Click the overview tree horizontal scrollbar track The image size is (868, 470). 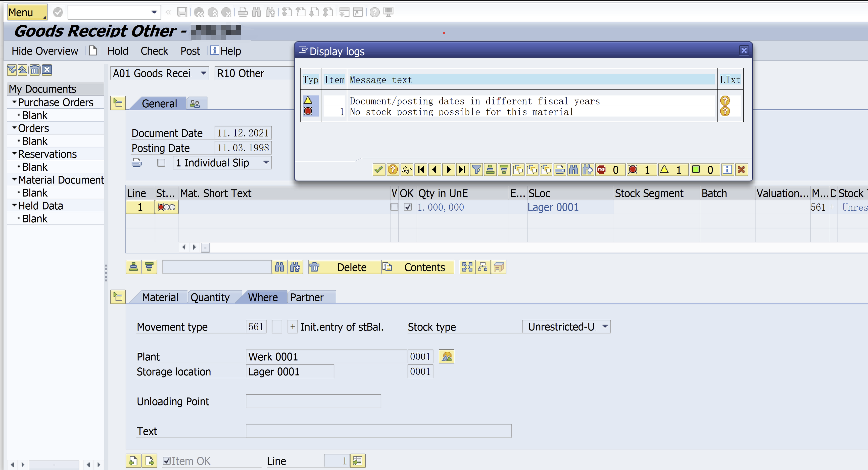[x=54, y=465]
